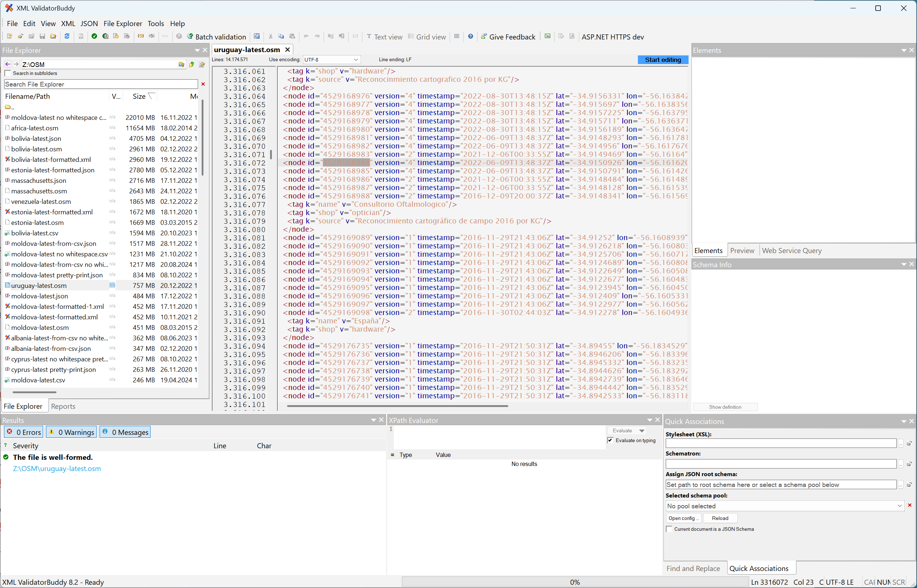917x588 pixels.
Task: Click the Reload button
Action: 720,518
